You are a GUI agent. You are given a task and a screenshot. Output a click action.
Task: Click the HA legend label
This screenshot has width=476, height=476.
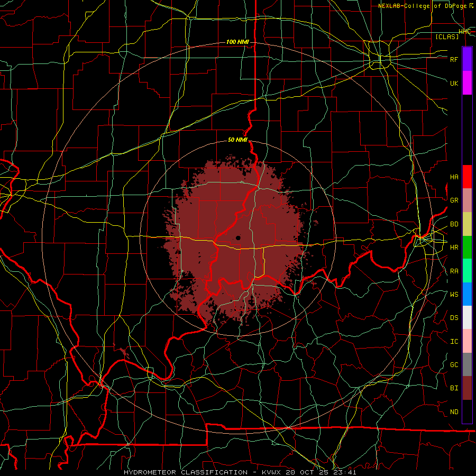click(454, 177)
